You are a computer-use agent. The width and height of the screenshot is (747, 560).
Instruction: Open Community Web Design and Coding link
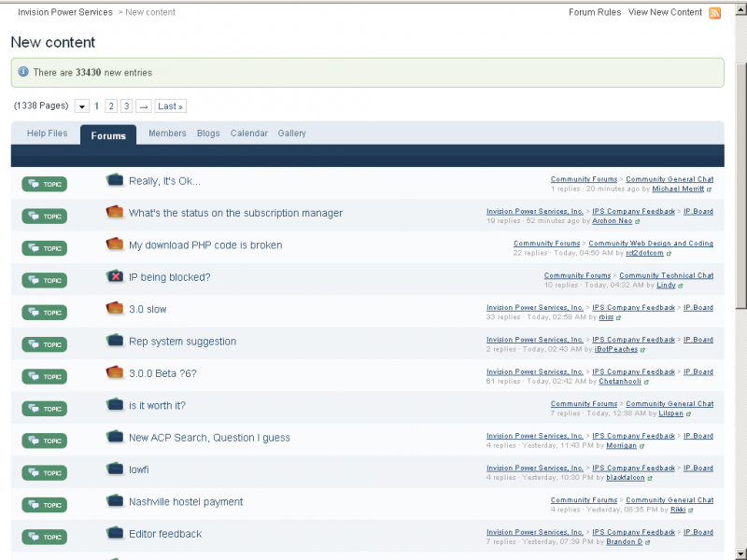[651, 244]
